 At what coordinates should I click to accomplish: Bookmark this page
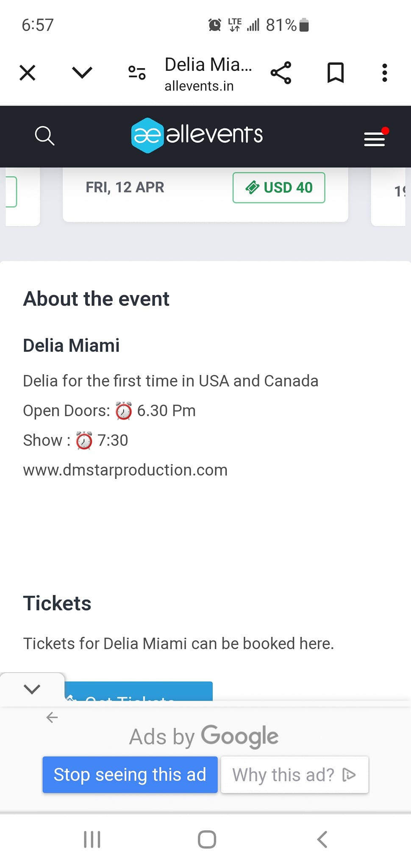[x=335, y=73]
